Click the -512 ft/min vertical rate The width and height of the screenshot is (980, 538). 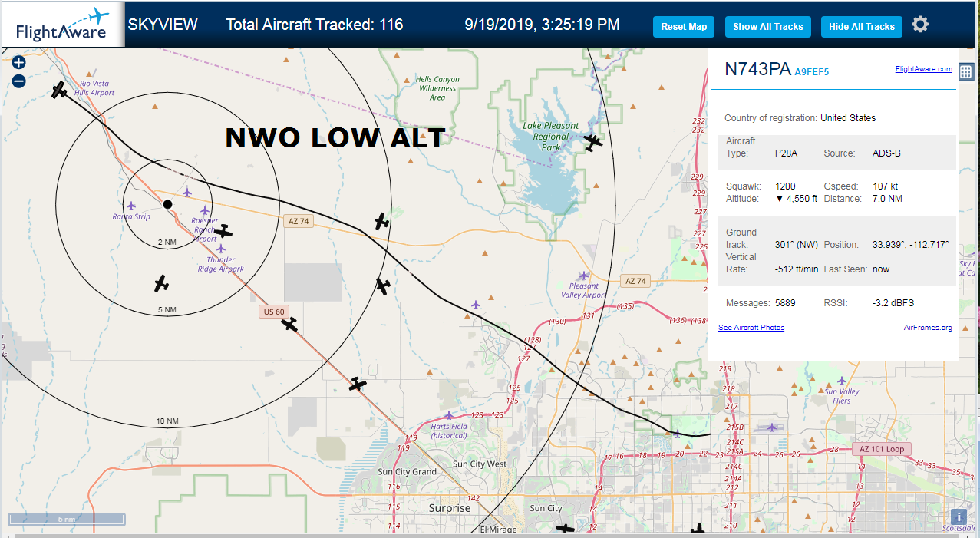[797, 269]
